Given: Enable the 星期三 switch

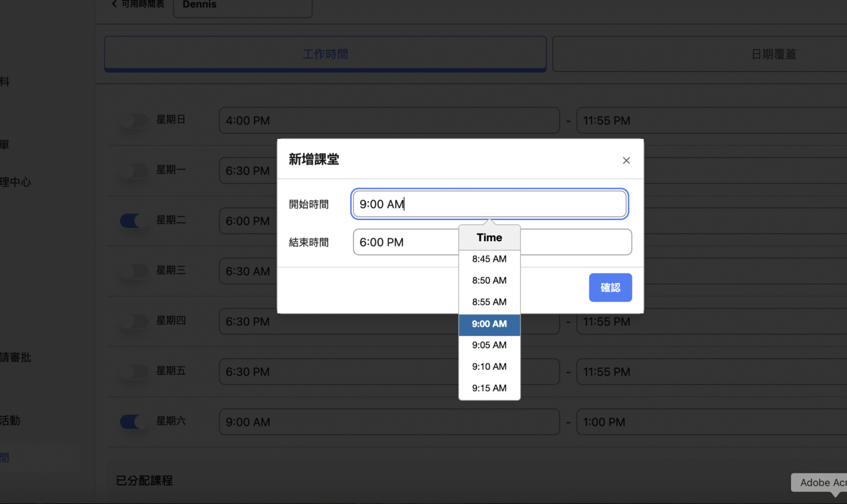Looking at the screenshot, I should point(134,271).
